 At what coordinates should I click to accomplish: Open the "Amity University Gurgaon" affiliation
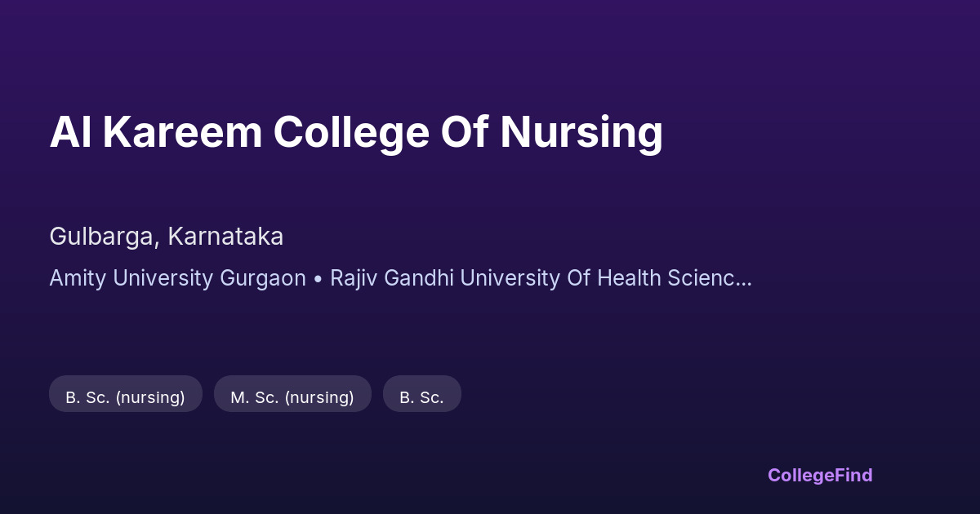coord(177,278)
